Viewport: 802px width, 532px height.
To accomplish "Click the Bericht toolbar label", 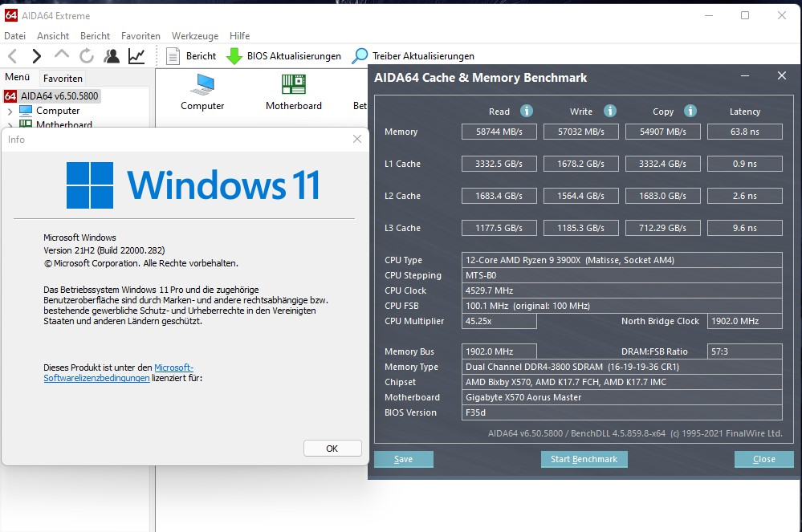I will pos(201,55).
